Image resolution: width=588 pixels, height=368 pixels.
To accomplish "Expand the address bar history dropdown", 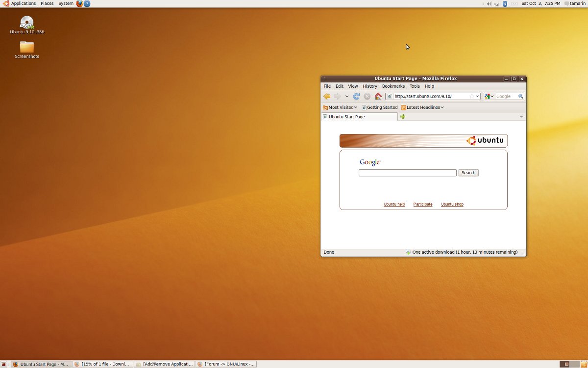I will [478, 96].
